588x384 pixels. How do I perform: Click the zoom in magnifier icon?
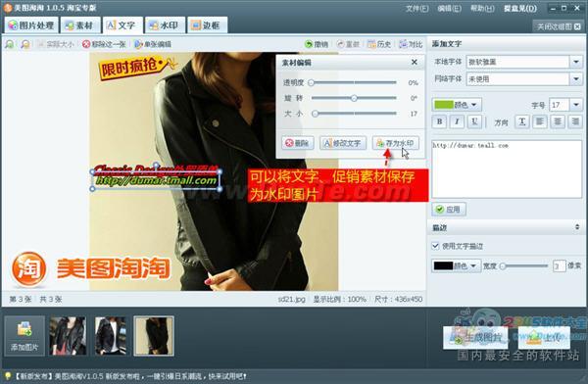10,44
